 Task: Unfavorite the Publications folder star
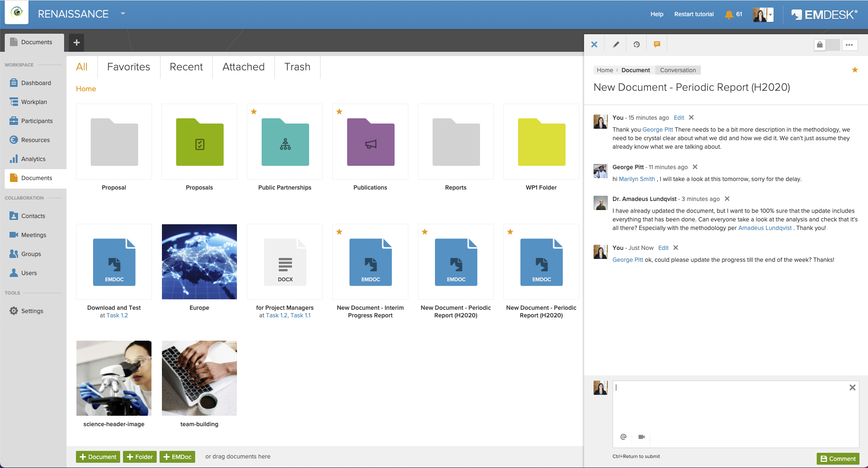[x=340, y=112]
